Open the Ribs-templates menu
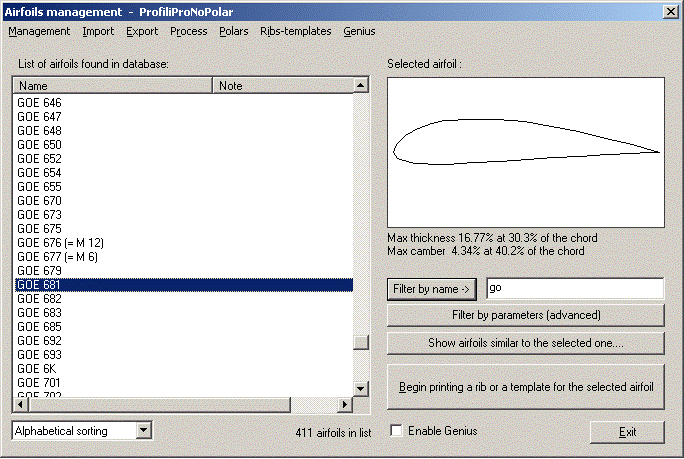Image resolution: width=684 pixels, height=459 pixels. 295,31
